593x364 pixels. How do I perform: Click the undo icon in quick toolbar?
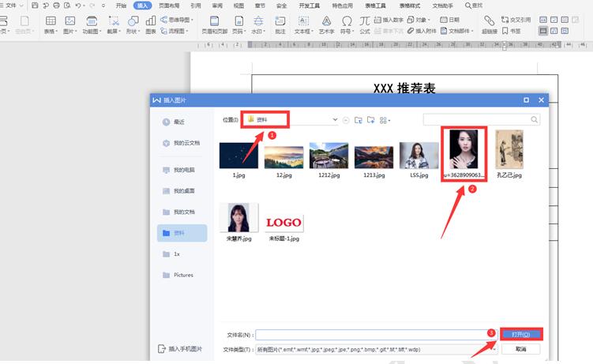pos(78,6)
